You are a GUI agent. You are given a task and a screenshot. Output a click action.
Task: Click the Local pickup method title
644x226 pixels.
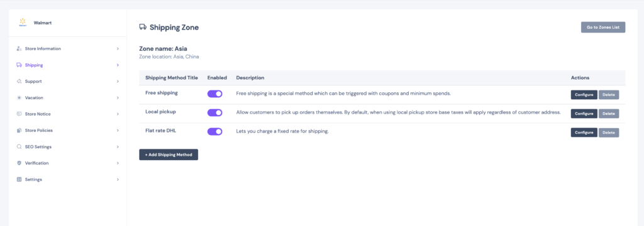[160, 112]
